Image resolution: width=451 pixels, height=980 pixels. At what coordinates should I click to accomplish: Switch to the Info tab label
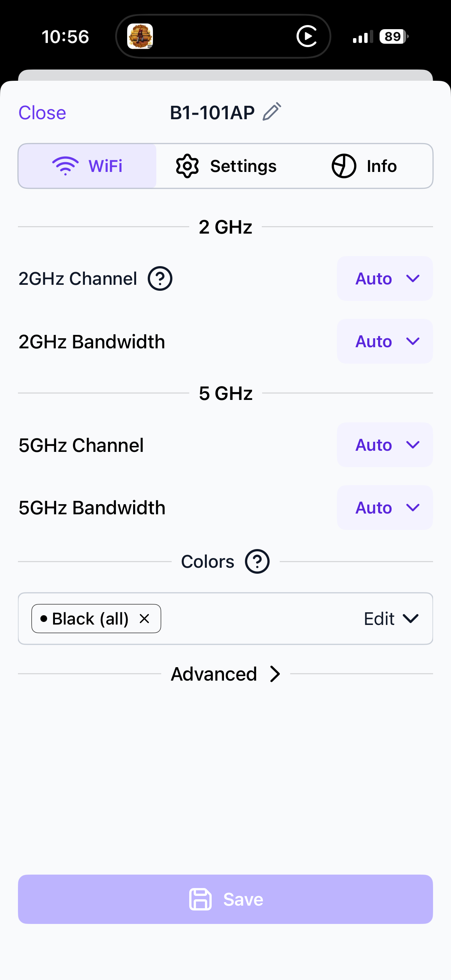[x=382, y=166]
